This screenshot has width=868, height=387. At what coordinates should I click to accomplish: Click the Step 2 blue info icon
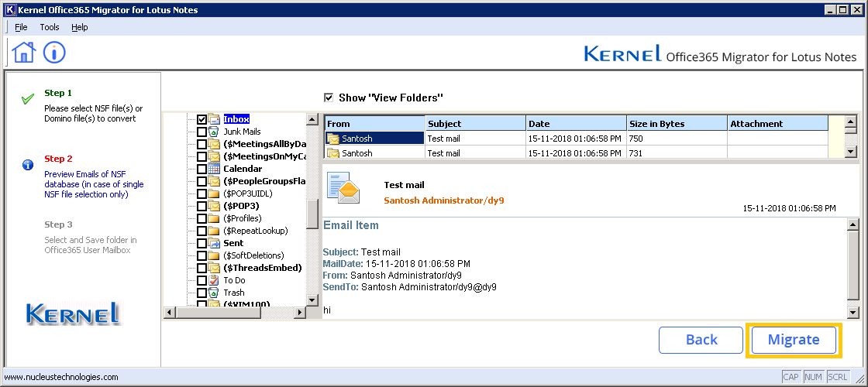click(x=28, y=165)
